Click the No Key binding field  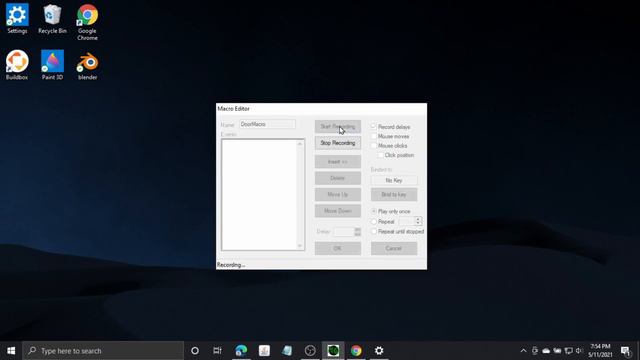coord(394,180)
